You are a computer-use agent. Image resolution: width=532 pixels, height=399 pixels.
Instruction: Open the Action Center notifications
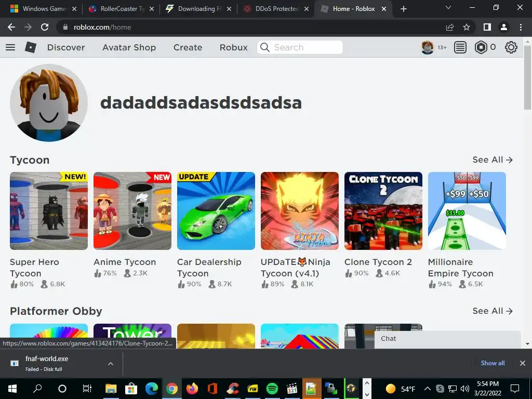(515, 389)
